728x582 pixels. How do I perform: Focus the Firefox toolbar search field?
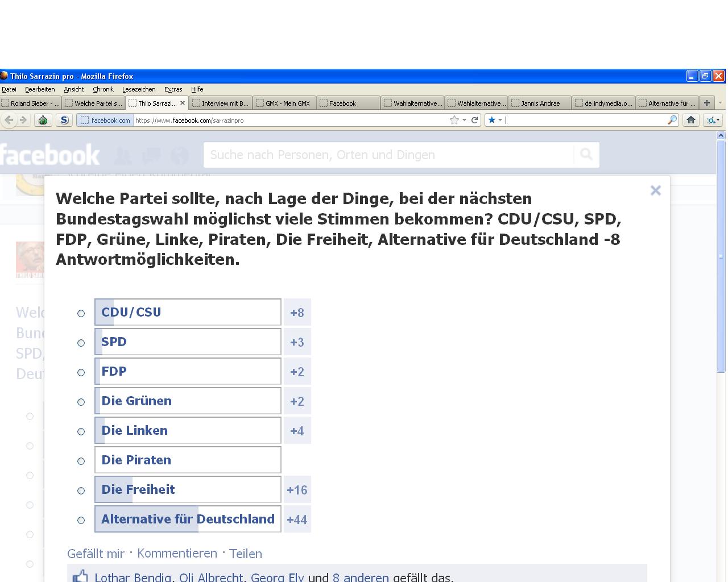tap(586, 120)
